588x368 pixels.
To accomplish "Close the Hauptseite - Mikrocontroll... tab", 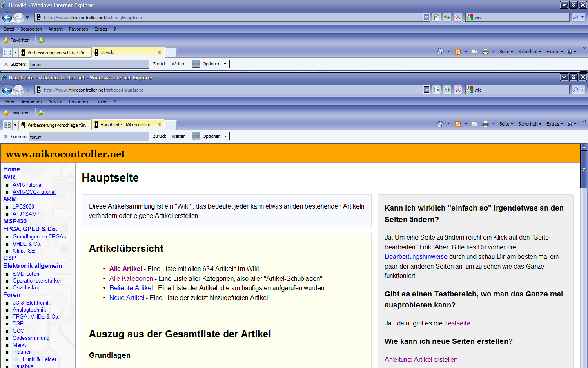I will 160,125.
